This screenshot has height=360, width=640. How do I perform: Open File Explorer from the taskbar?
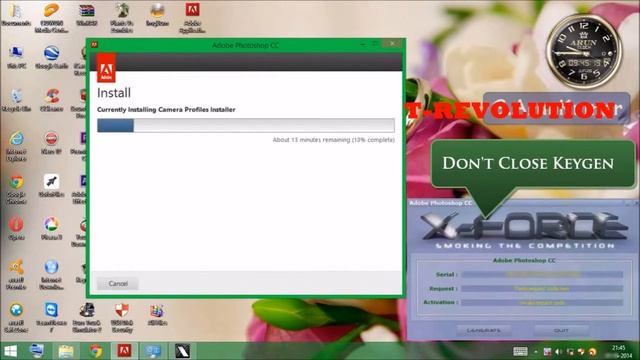(66, 351)
